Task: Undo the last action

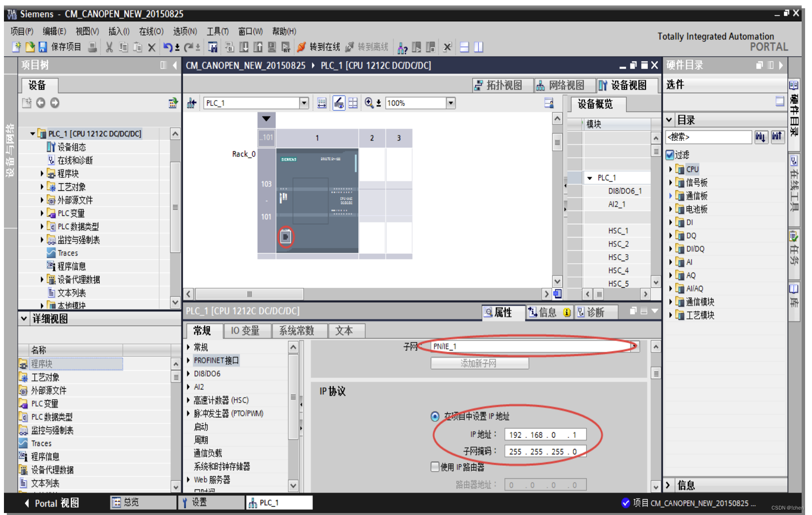Action: 168,47
